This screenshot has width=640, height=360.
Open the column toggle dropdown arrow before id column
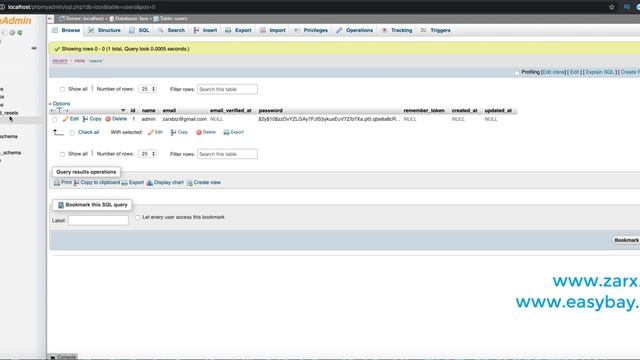click(123, 110)
